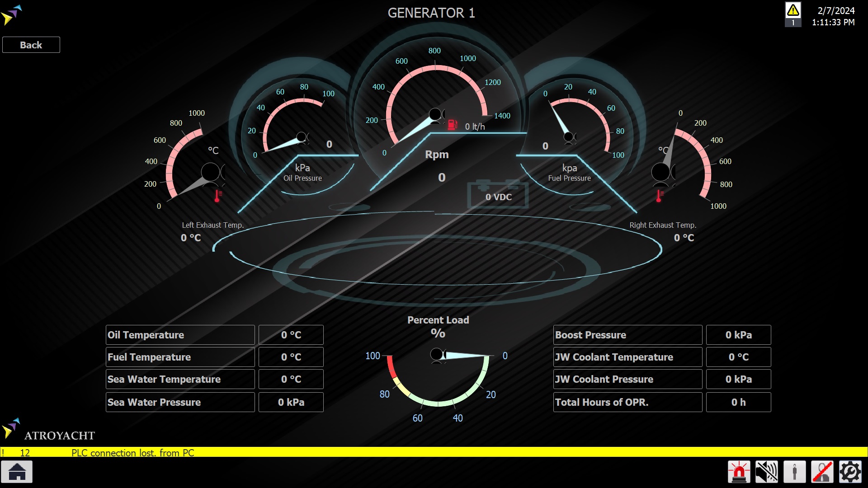Click the Boost Pressure value field

pos(738,335)
